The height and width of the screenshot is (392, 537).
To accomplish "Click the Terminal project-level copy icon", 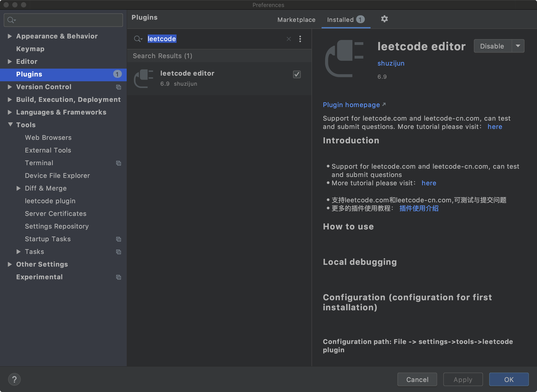I will point(118,163).
